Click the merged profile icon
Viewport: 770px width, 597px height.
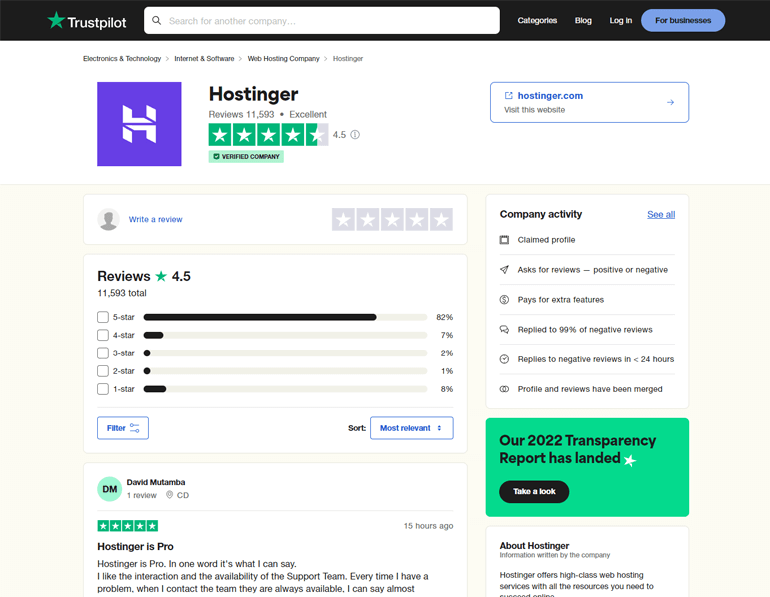(504, 389)
